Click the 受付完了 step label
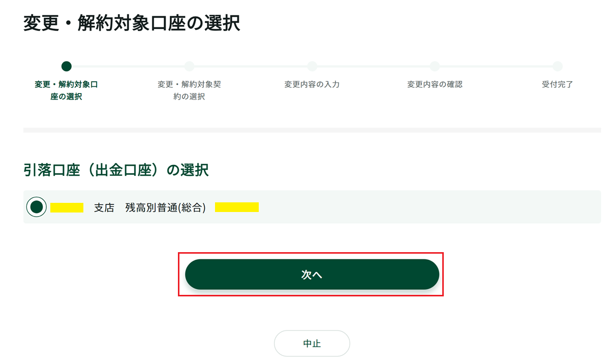Image resolution: width=610 pixels, height=364 pixels. 558,84
